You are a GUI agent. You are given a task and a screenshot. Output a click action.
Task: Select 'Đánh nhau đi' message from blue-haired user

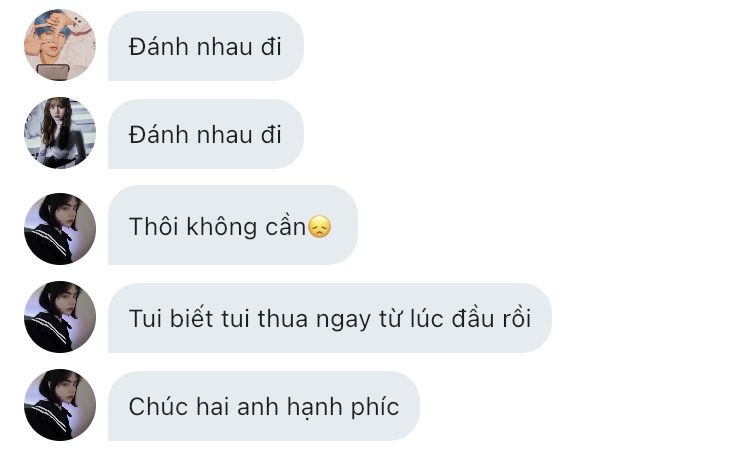click(x=206, y=46)
